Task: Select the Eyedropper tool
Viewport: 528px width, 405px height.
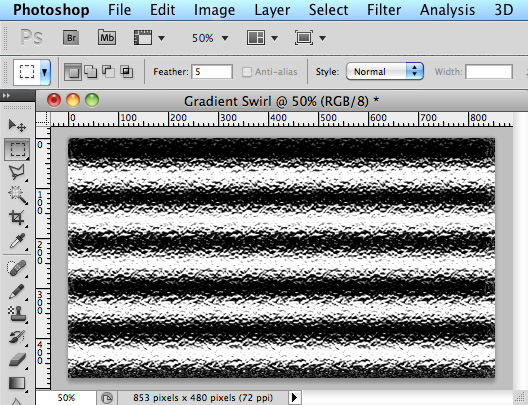Action: click(x=17, y=241)
